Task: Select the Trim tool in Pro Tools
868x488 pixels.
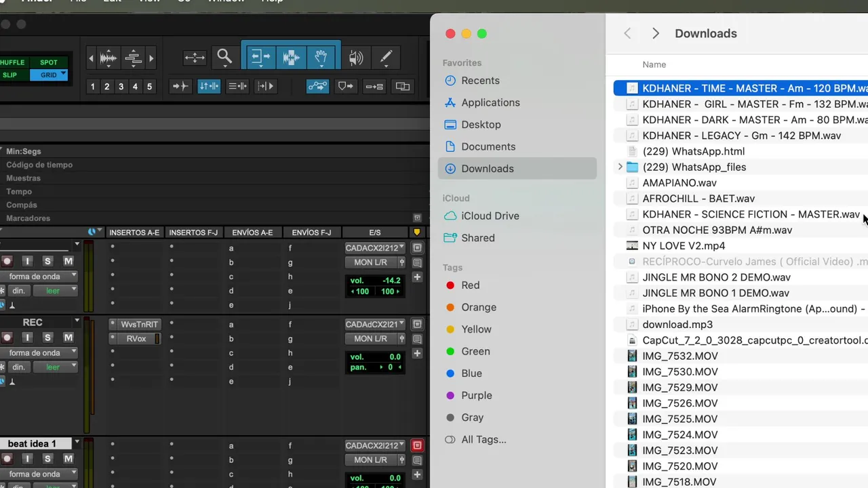Action: (260, 58)
